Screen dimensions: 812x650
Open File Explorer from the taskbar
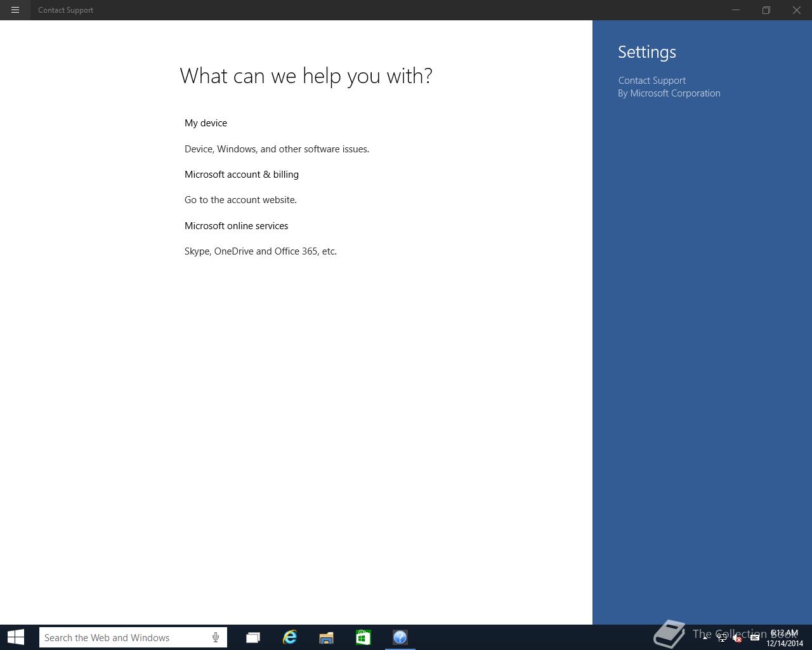tap(326, 637)
